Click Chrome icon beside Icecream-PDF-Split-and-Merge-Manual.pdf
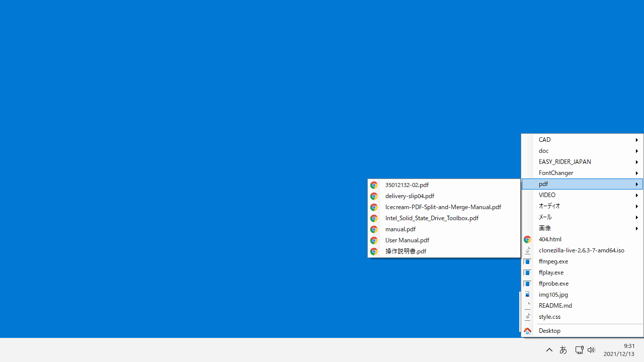The width and height of the screenshot is (644, 362). click(x=374, y=207)
